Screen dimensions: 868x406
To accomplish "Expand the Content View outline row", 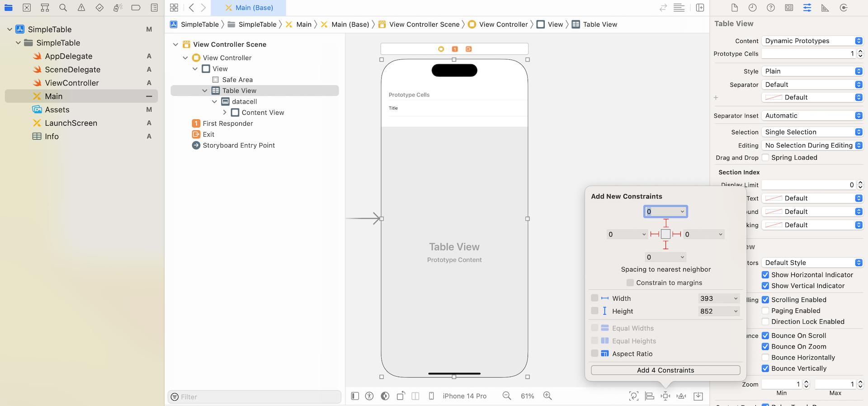I will coord(225,112).
